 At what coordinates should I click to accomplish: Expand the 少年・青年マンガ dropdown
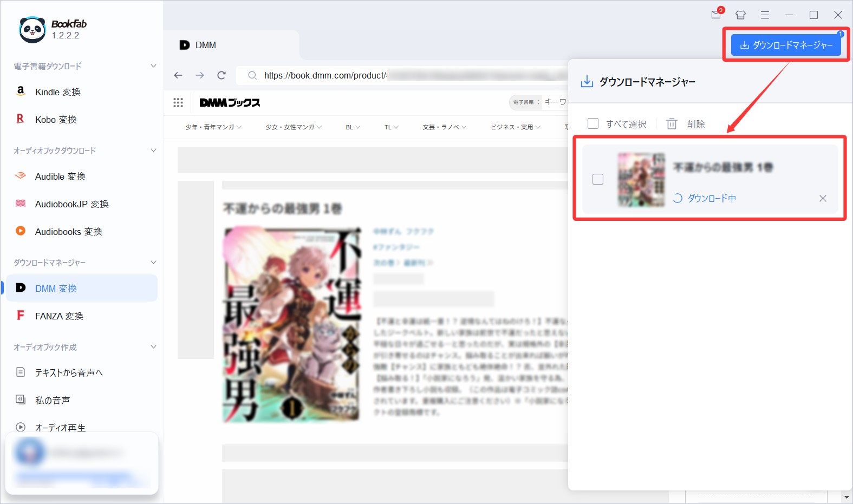point(213,127)
